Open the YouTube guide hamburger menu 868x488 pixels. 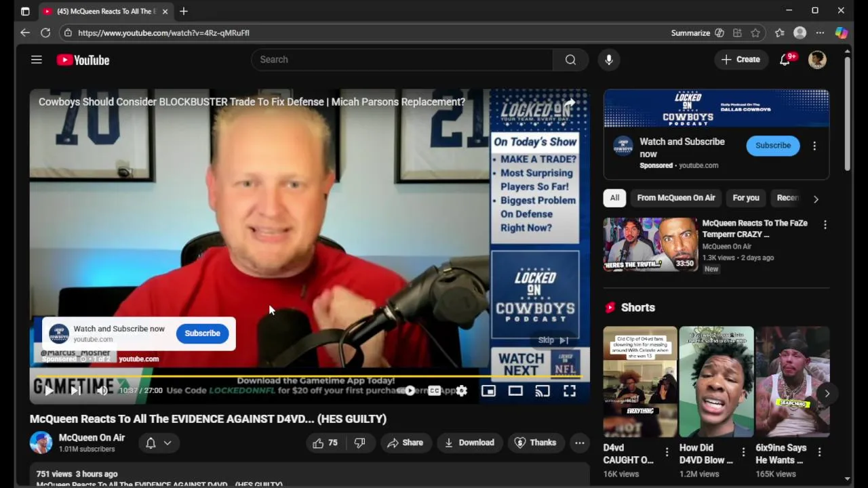click(37, 60)
